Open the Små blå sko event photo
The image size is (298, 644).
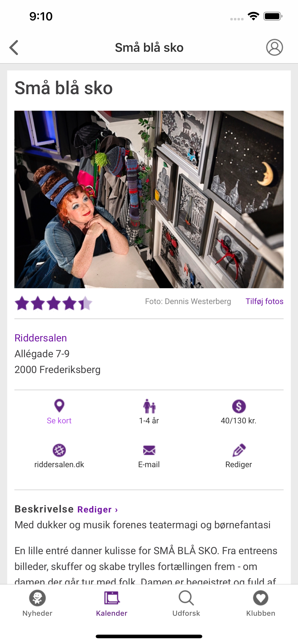point(149,199)
